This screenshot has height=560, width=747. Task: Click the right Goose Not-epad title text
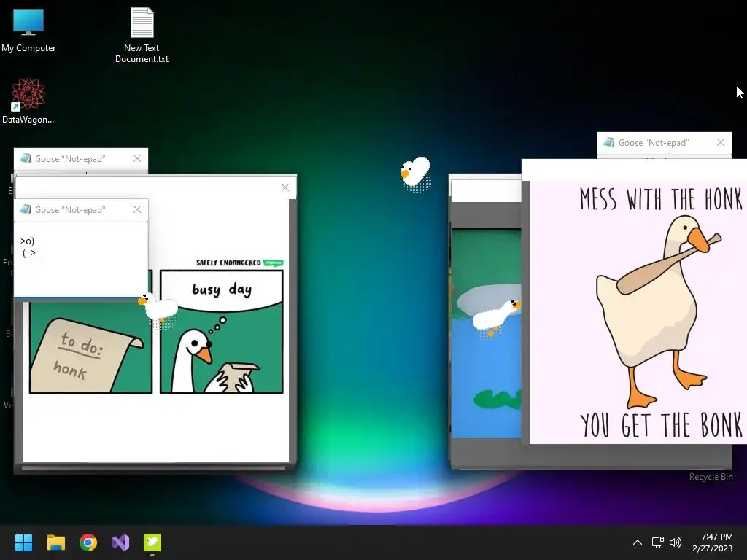654,143
